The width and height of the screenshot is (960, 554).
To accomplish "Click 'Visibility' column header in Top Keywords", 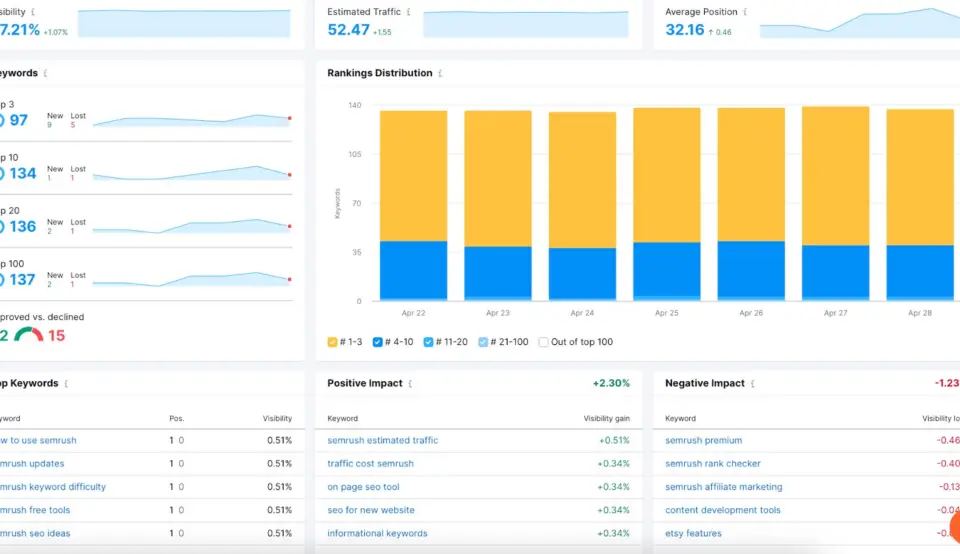I will click(x=277, y=419).
